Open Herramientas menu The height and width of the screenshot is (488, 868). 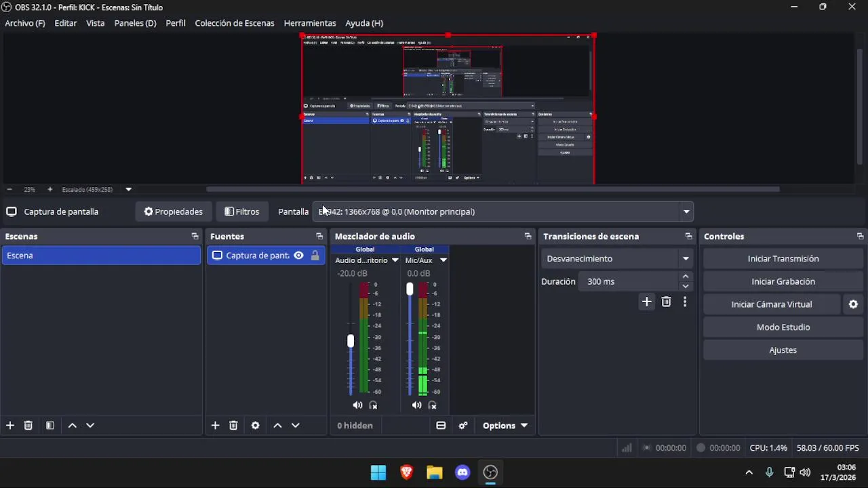pyautogui.click(x=310, y=23)
